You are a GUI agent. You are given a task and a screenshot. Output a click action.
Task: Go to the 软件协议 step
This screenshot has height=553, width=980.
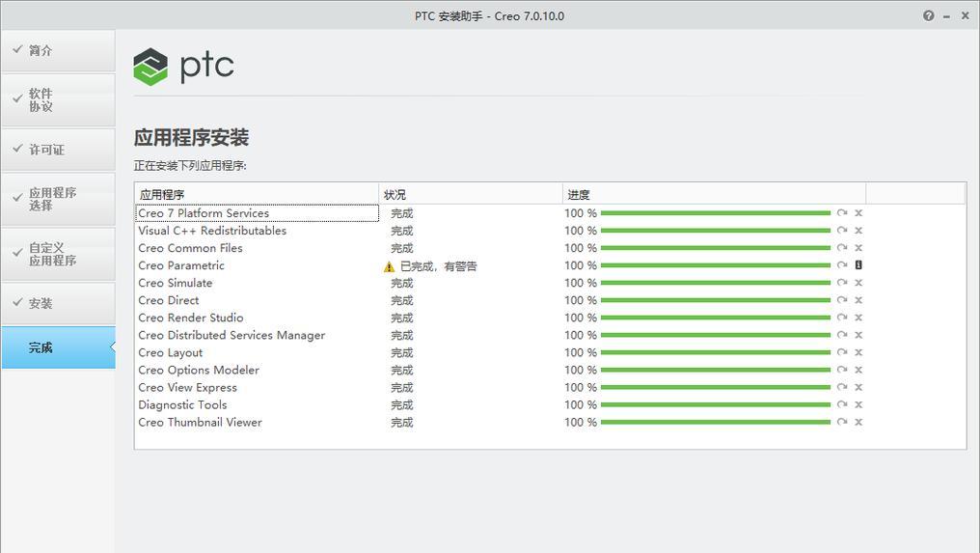58,100
